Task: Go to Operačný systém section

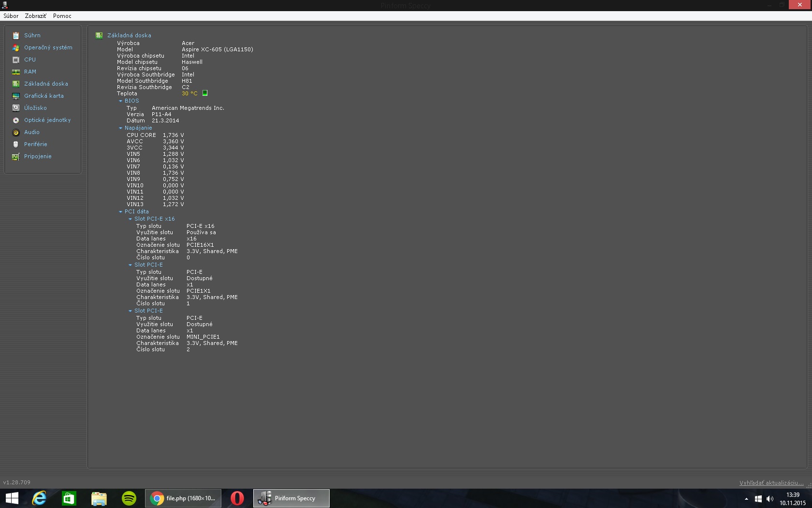Action: pyautogui.click(x=48, y=47)
